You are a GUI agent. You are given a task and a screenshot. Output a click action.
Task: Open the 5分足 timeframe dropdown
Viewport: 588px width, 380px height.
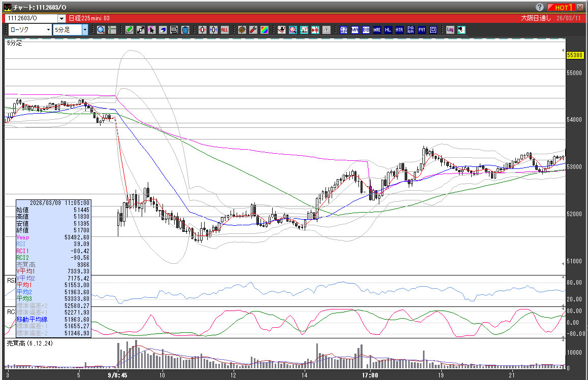coord(85,30)
